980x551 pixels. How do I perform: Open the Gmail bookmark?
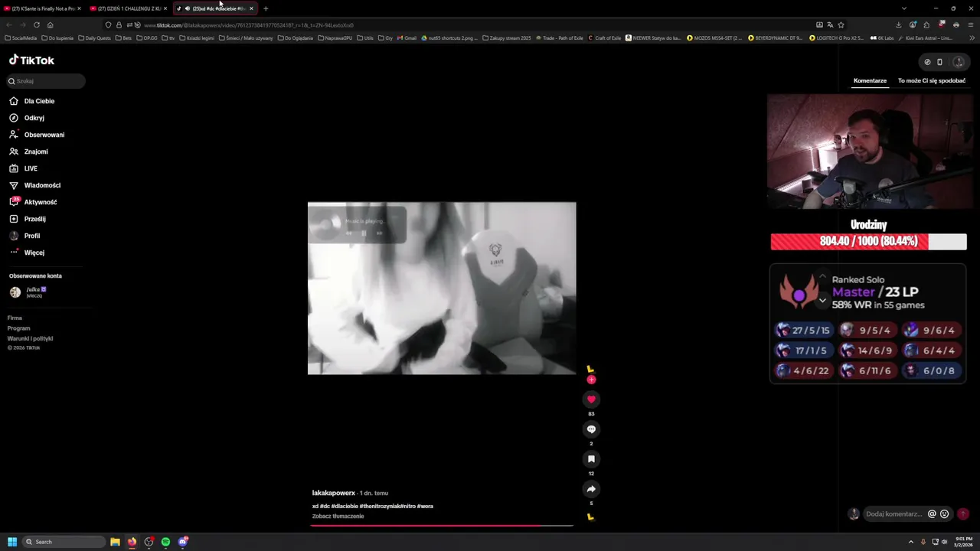click(408, 37)
